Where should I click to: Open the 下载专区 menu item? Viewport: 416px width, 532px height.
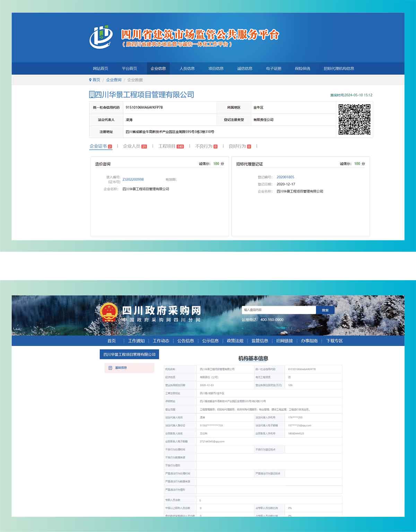tap(335, 341)
